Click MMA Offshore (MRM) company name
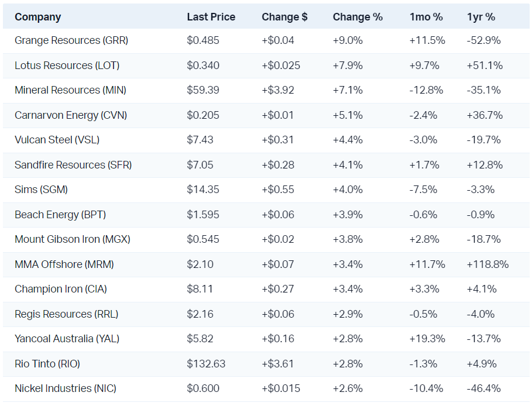 64,264
